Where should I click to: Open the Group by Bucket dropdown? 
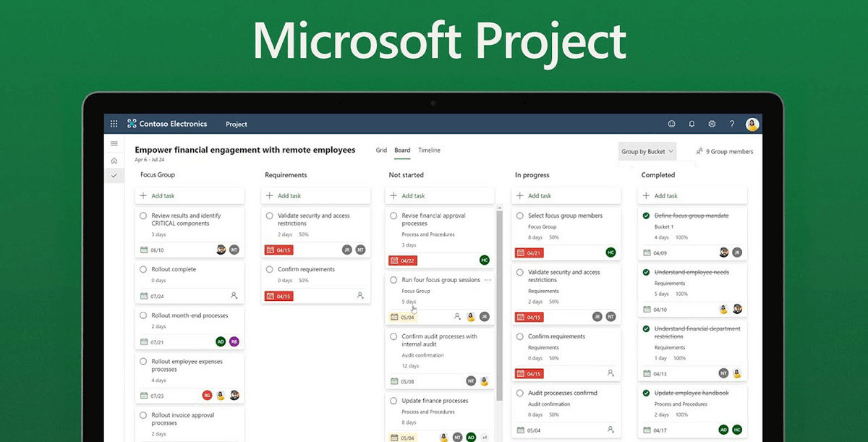click(647, 150)
